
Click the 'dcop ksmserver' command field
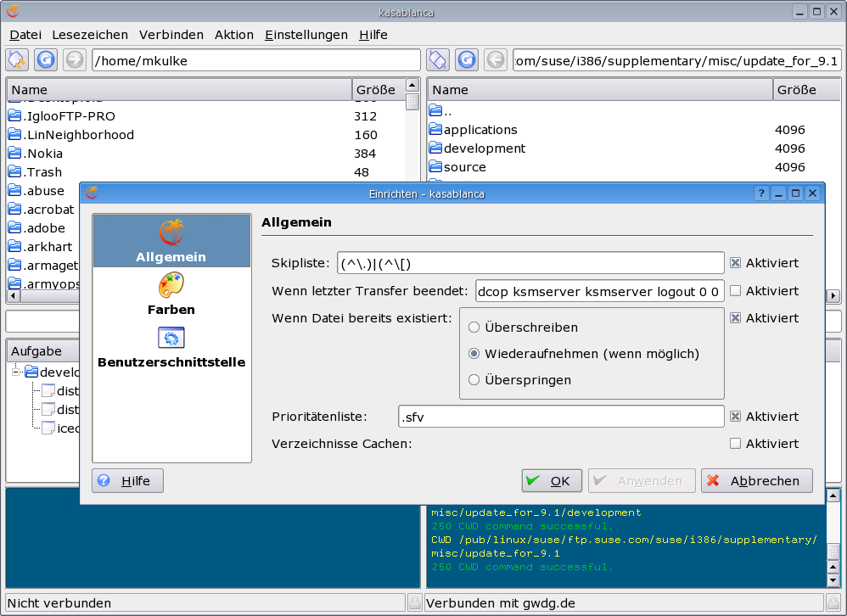(x=599, y=292)
